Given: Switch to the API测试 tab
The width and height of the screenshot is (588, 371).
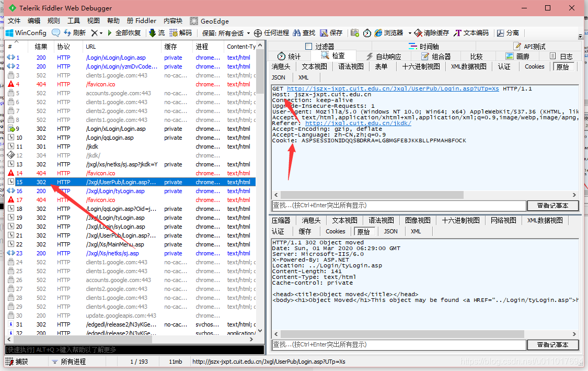Looking at the screenshot, I should coord(529,46).
